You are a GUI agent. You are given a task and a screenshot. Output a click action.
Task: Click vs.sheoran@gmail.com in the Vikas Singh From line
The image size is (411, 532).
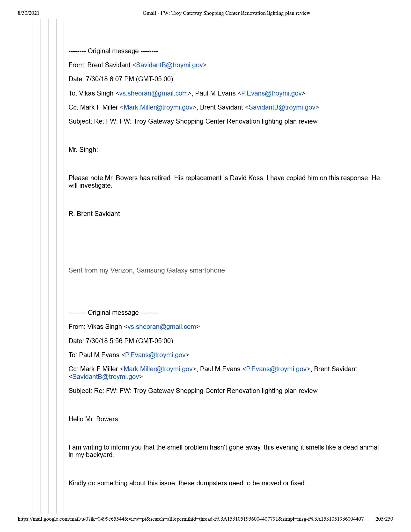[162, 327]
